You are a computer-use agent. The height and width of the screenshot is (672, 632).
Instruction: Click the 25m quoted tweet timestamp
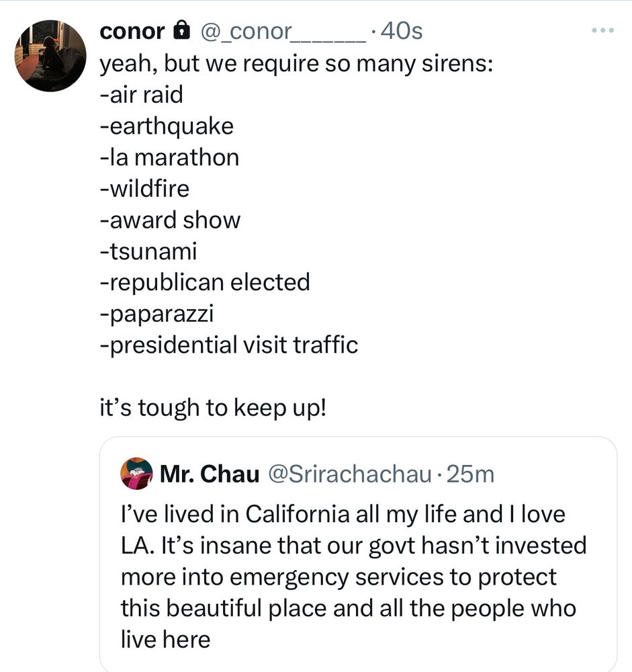click(470, 474)
